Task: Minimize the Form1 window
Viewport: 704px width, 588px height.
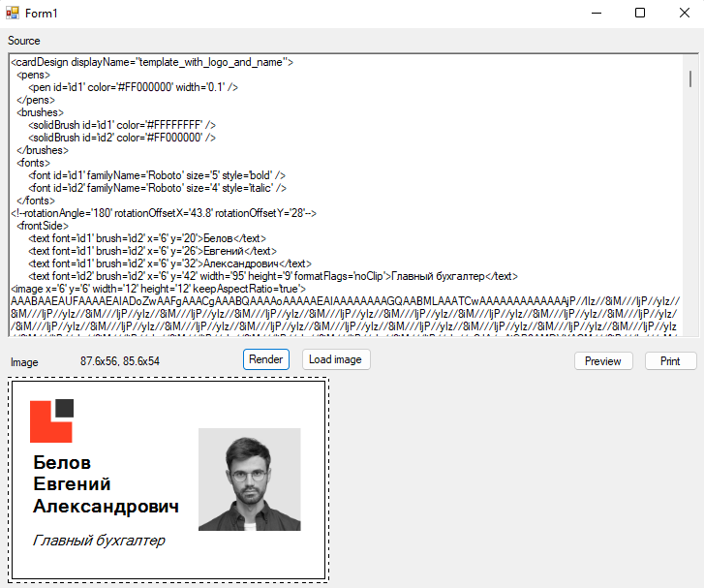Action: (595, 13)
